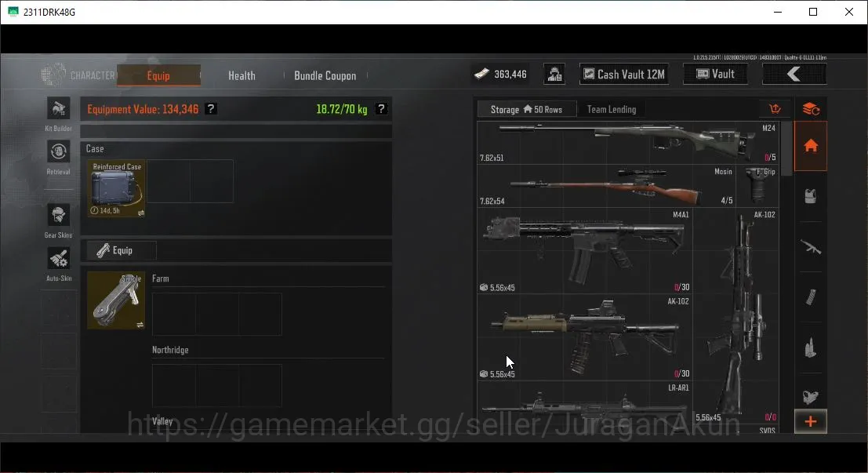868x473 pixels.
Task: Select the magazine category icon
Action: click(811, 297)
